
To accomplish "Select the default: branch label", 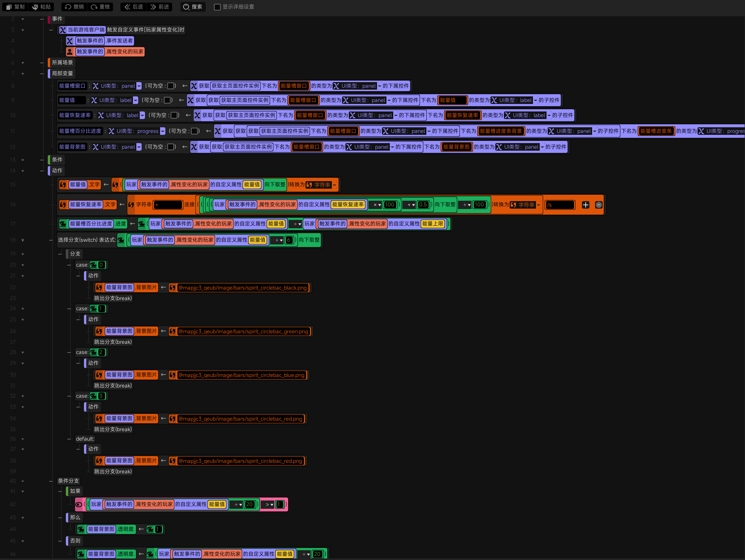I will point(85,439).
